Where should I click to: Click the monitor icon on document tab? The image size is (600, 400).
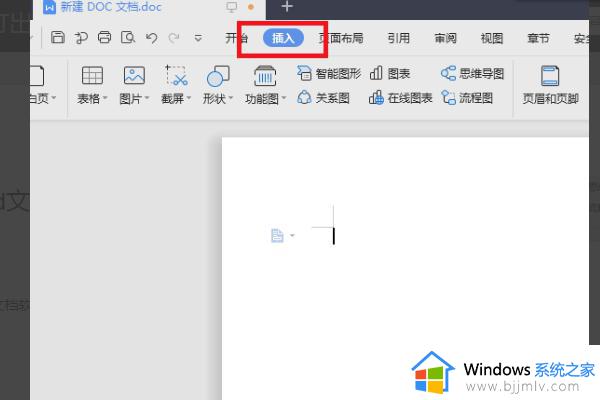(x=232, y=7)
